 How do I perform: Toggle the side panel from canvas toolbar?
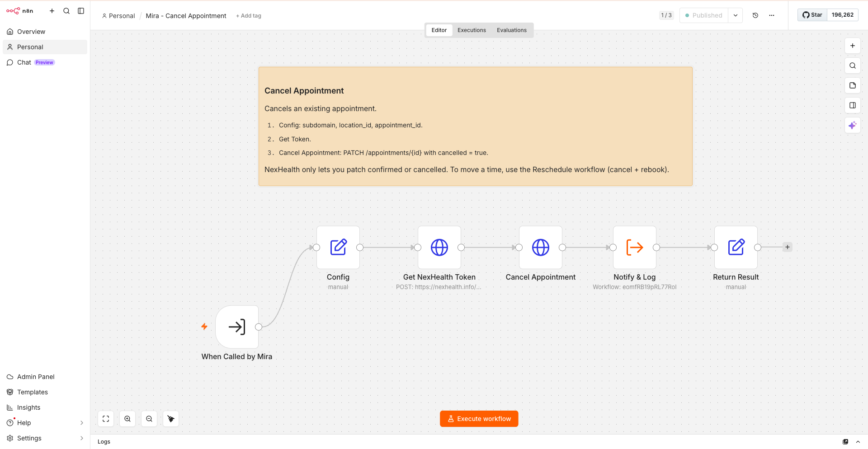853,105
